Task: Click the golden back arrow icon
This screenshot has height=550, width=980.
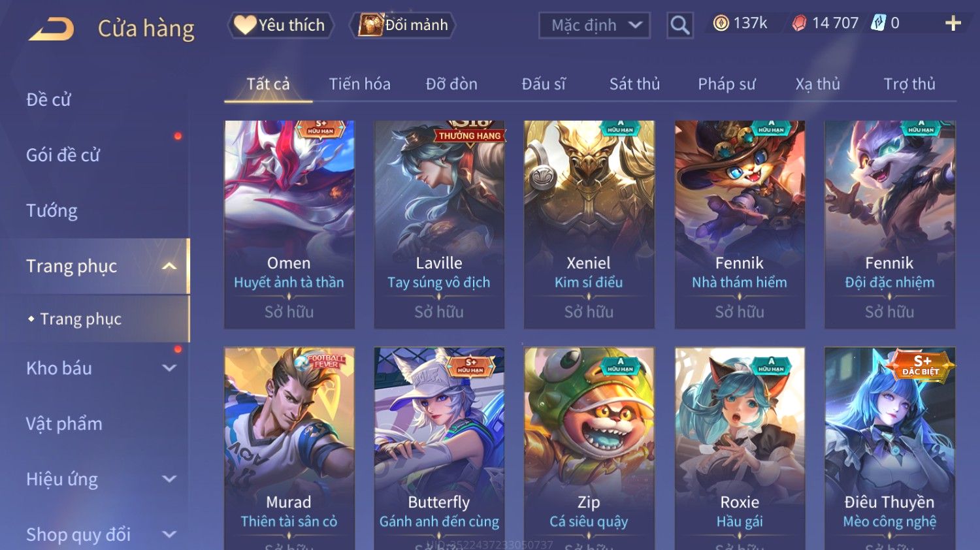Action: click(x=51, y=29)
